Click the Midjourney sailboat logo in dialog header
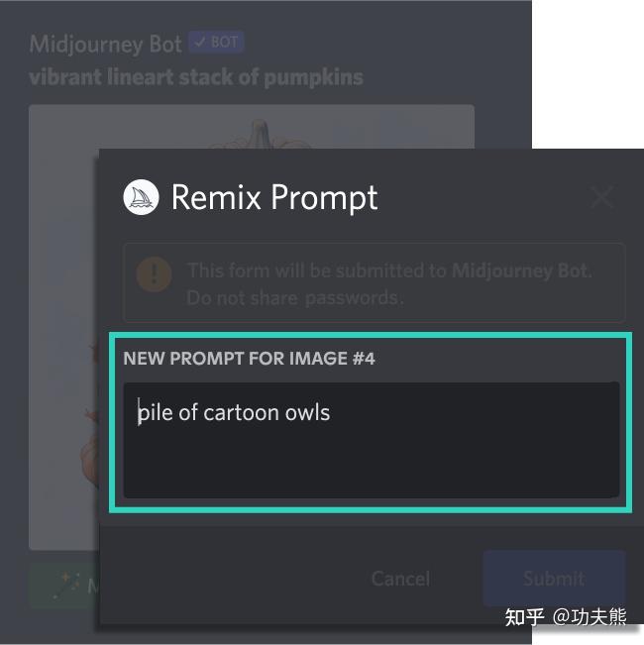Image resolution: width=644 pixels, height=645 pixels. 141,197
